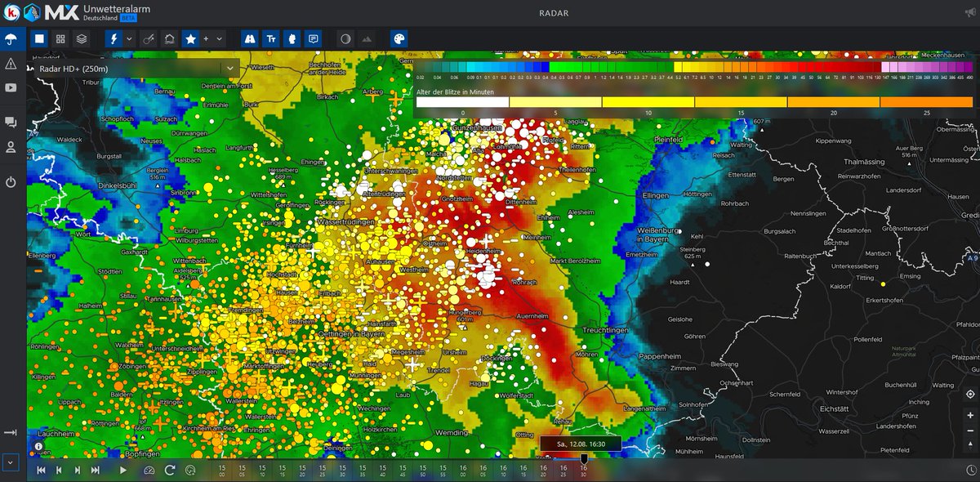Step back one radar frame
This screenshot has height=482, width=980.
click(59, 470)
